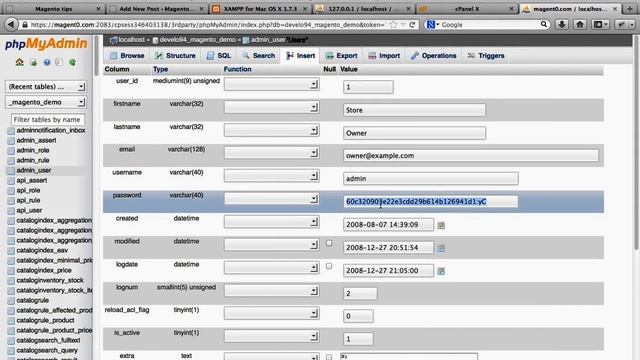Click the magnifier in the Google search box
Viewport: 640px width, 360px height.
point(544,24)
